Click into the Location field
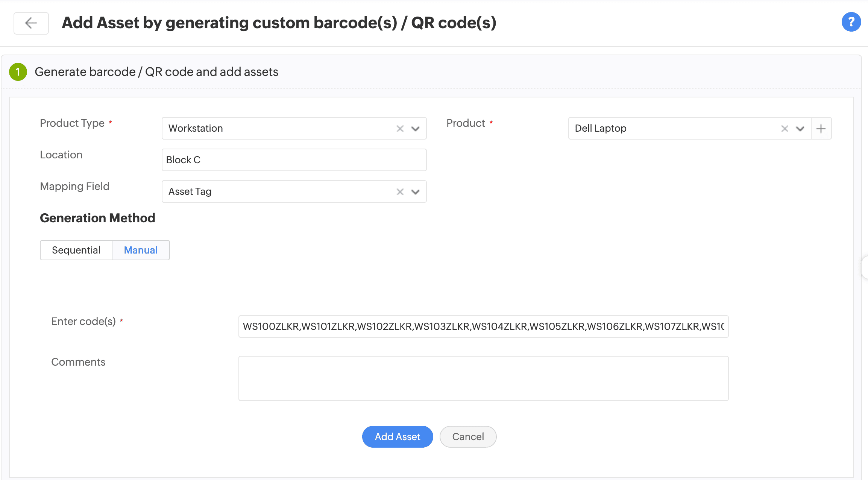 [293, 160]
